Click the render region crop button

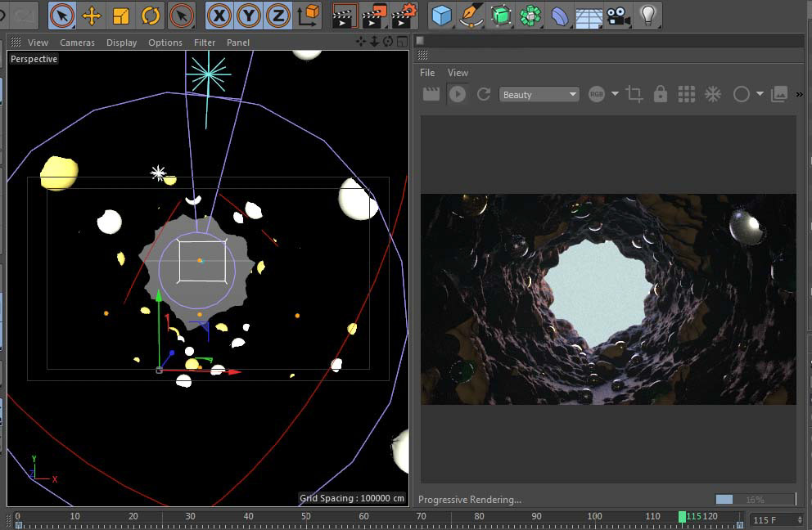click(x=634, y=95)
